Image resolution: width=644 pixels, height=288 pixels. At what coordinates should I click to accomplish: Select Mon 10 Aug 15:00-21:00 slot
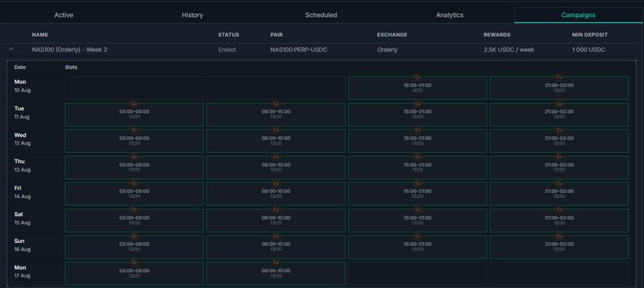[417, 88]
